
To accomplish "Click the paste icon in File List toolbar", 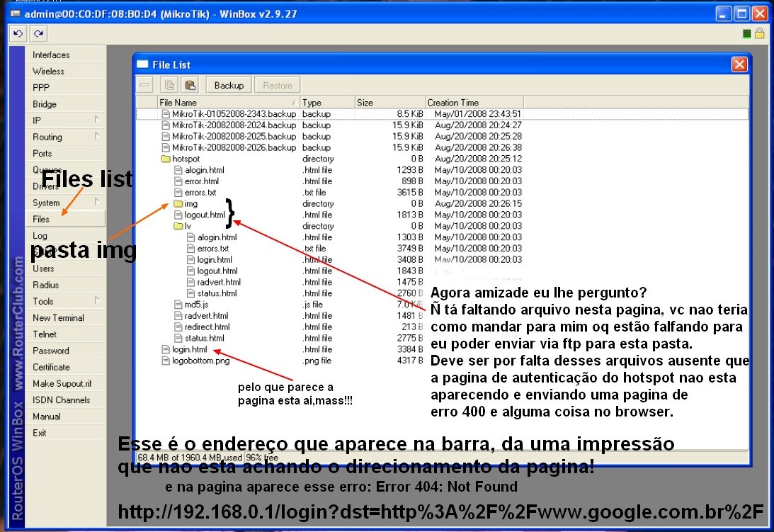I will (x=190, y=85).
